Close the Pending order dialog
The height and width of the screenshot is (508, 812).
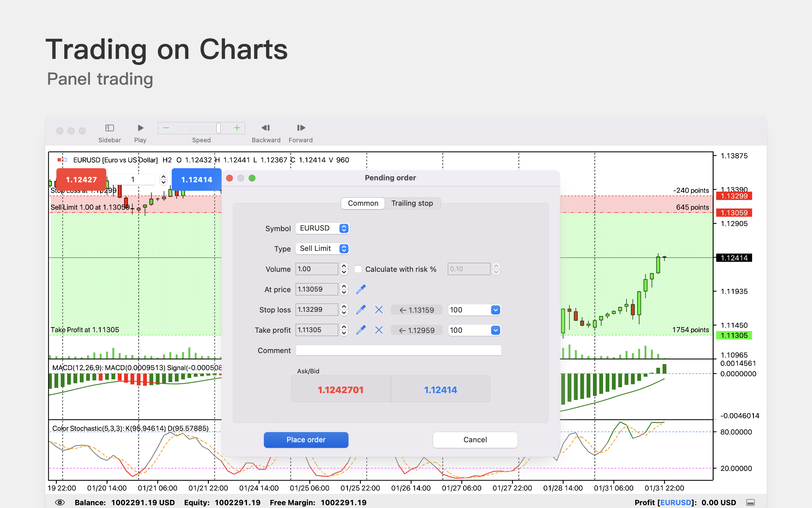230,178
